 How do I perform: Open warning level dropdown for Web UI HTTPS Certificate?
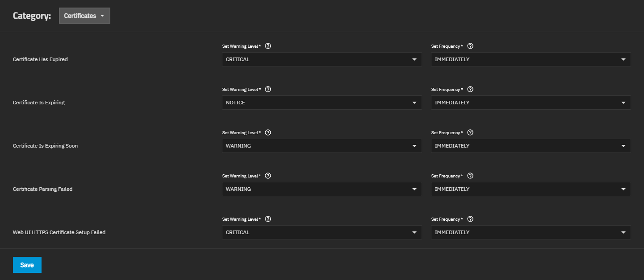[x=322, y=232]
